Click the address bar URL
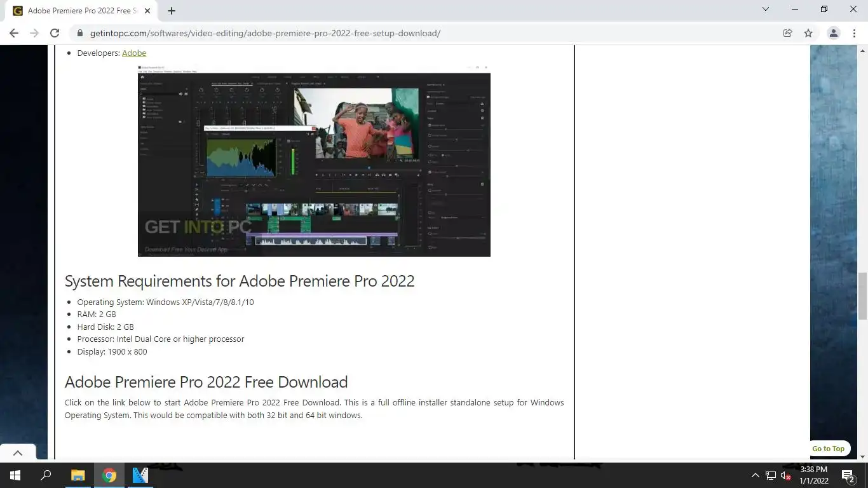The height and width of the screenshot is (488, 868). pyautogui.click(x=265, y=33)
